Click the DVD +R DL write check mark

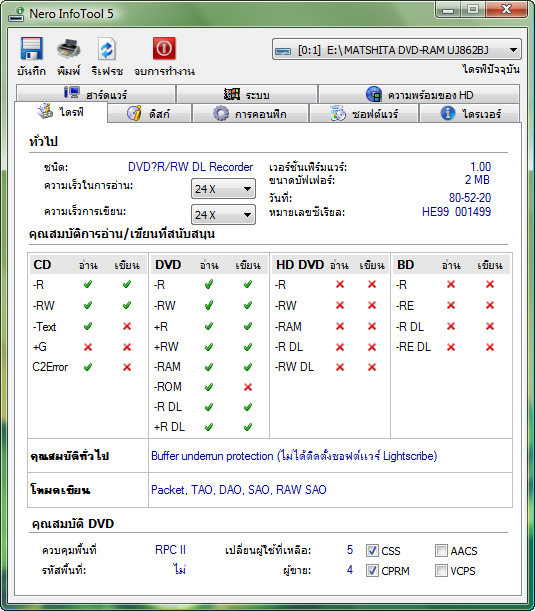248,427
